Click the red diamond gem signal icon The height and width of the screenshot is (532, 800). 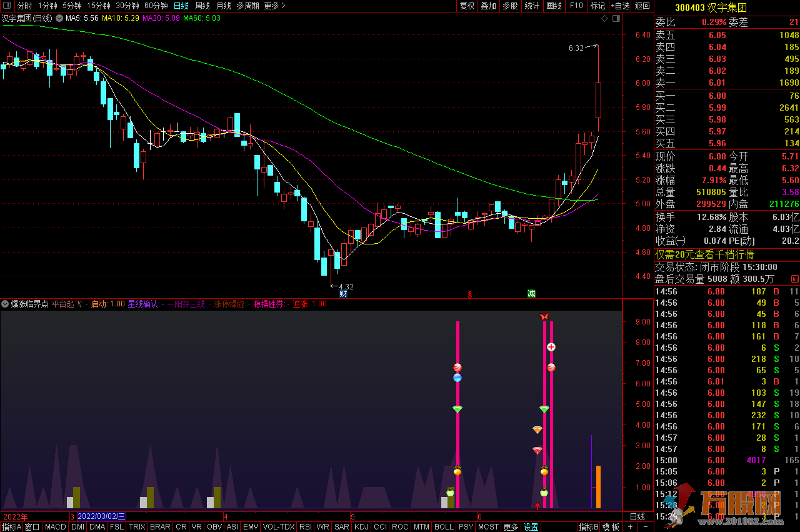coord(537,450)
